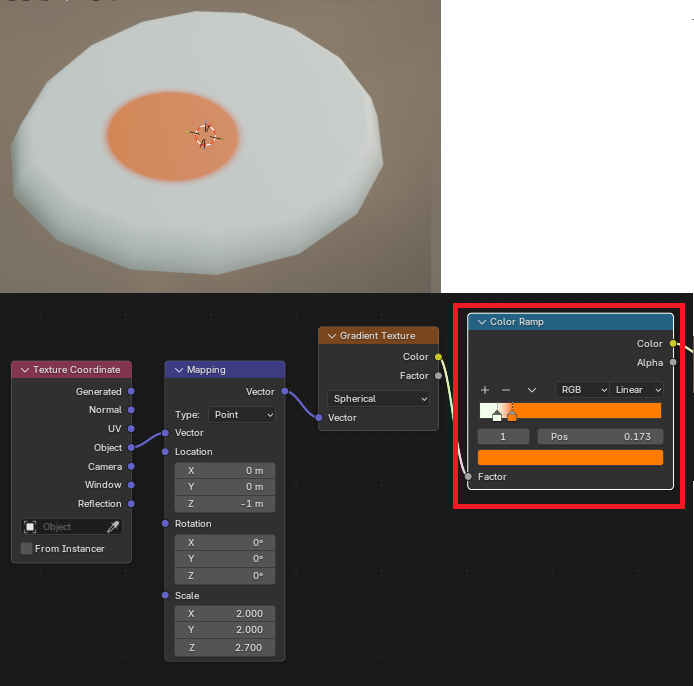Viewport: 694px width, 686px height.
Task: Open the RGB color mode dropdown
Action: point(582,390)
